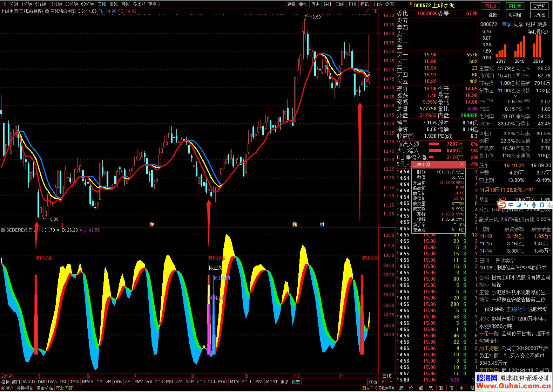553x392 pixels.
Task: Click the 员工持股 concept link
Action: coord(489,348)
